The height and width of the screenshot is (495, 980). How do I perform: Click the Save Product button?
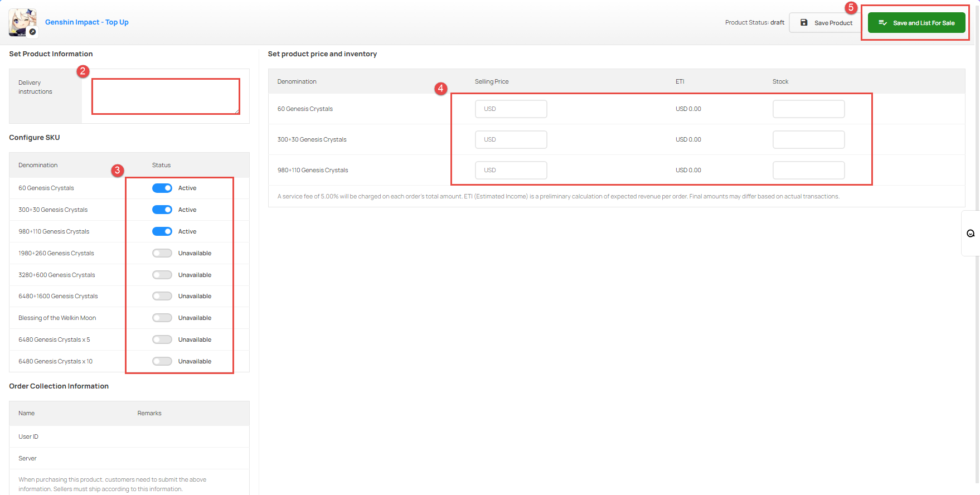tap(826, 23)
